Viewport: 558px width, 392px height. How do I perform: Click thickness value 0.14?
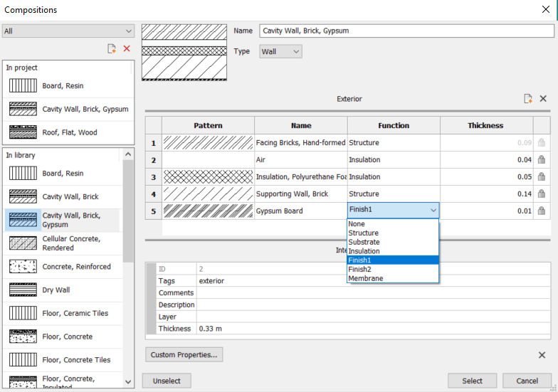tap(525, 194)
